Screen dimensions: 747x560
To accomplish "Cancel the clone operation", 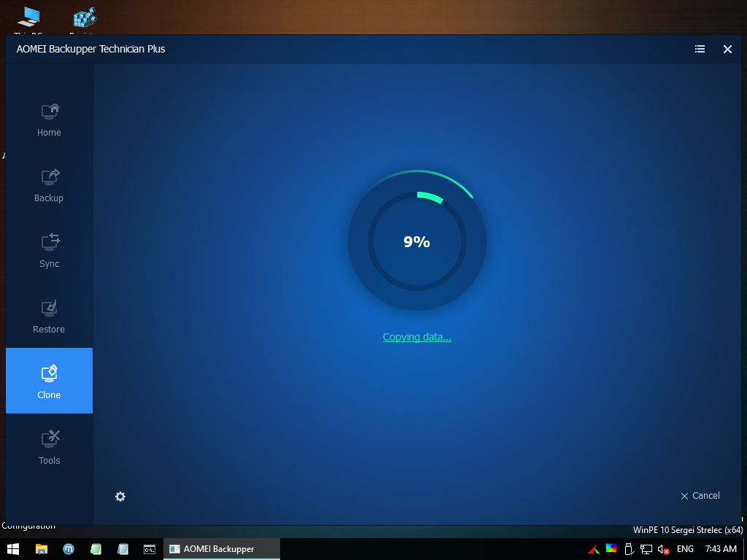I will (700, 496).
